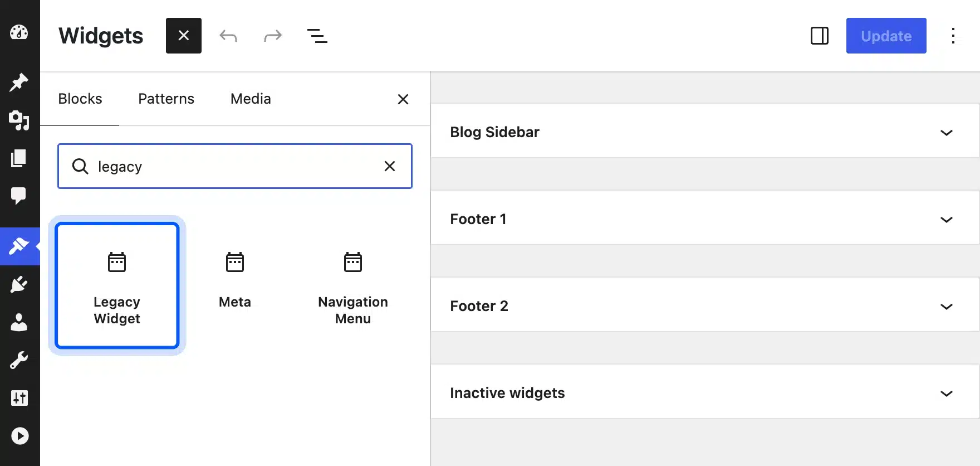Click the Undo arrow
The image size is (980, 466).
point(228,36)
